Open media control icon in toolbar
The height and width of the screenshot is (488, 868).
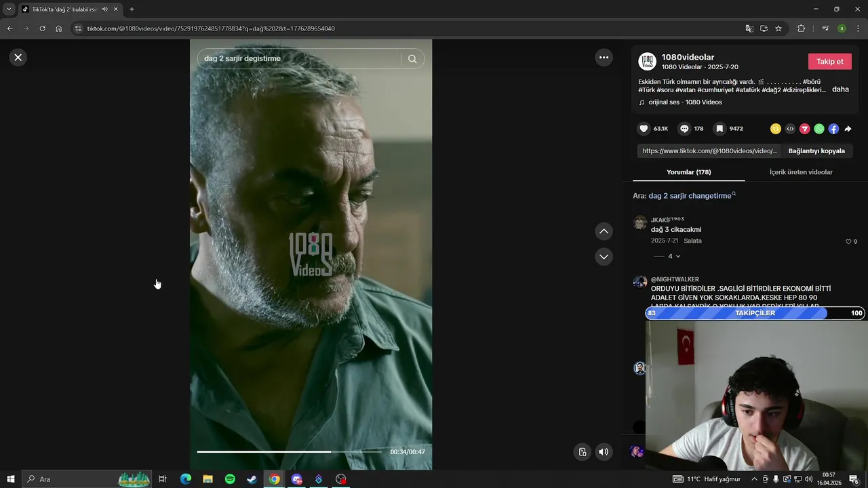pyautogui.click(x=825, y=28)
